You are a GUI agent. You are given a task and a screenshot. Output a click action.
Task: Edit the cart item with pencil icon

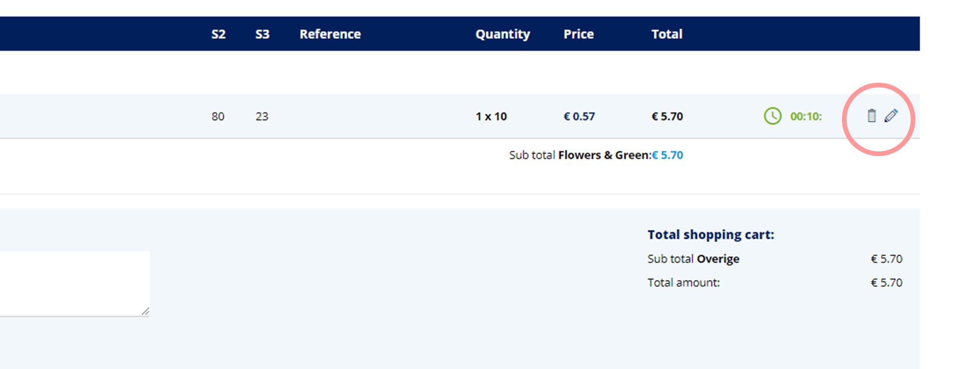click(891, 116)
